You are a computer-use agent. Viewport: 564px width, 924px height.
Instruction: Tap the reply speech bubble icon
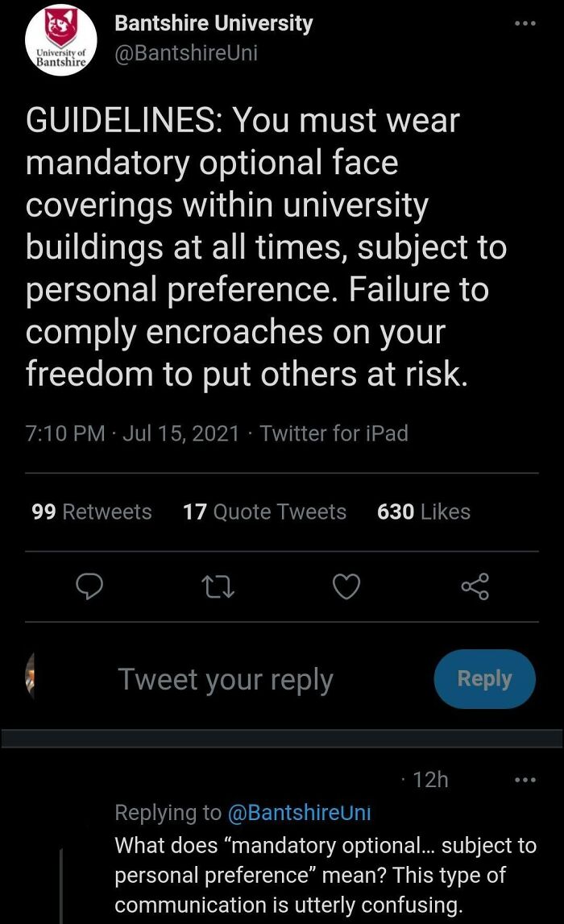(89, 586)
